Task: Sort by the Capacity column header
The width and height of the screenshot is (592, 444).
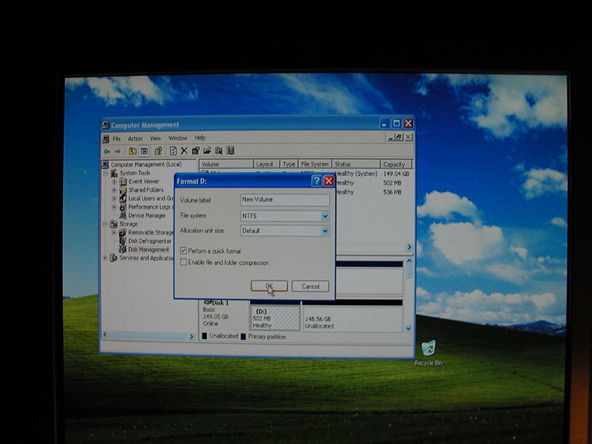Action: coord(396,164)
